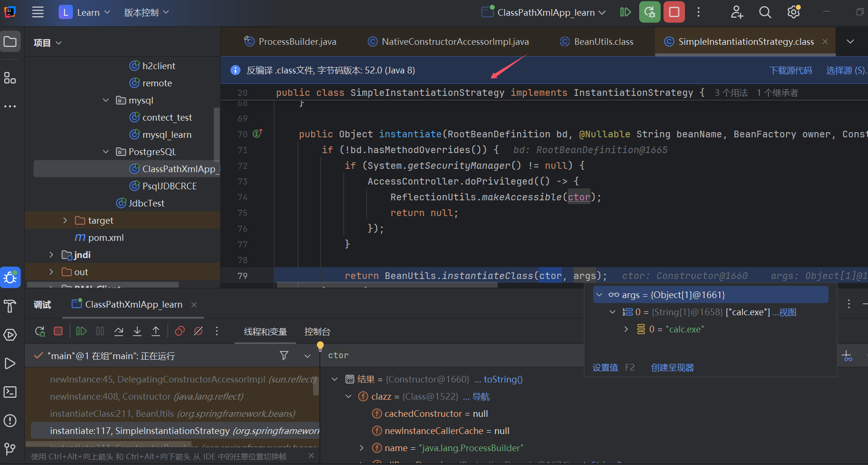Collapse the clazz field node

348,396
